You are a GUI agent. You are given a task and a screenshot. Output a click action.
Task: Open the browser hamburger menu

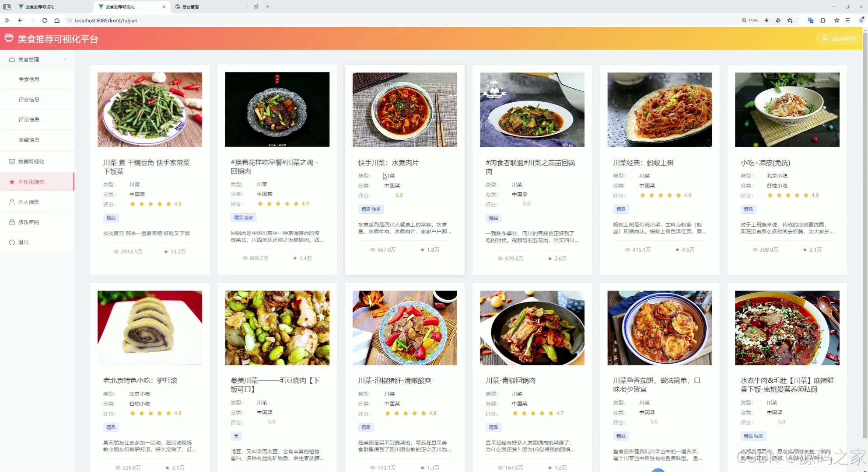(x=847, y=20)
